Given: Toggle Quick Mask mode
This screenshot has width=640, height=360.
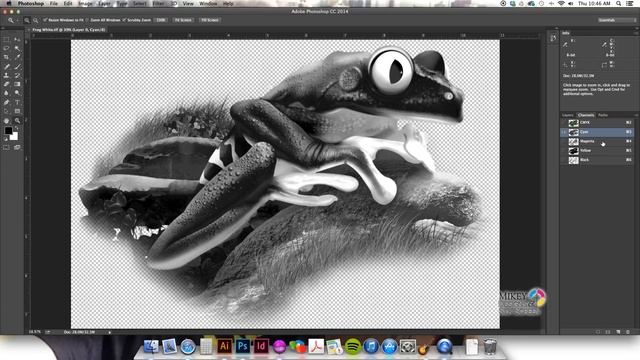Looking at the screenshot, I should (x=6, y=147).
